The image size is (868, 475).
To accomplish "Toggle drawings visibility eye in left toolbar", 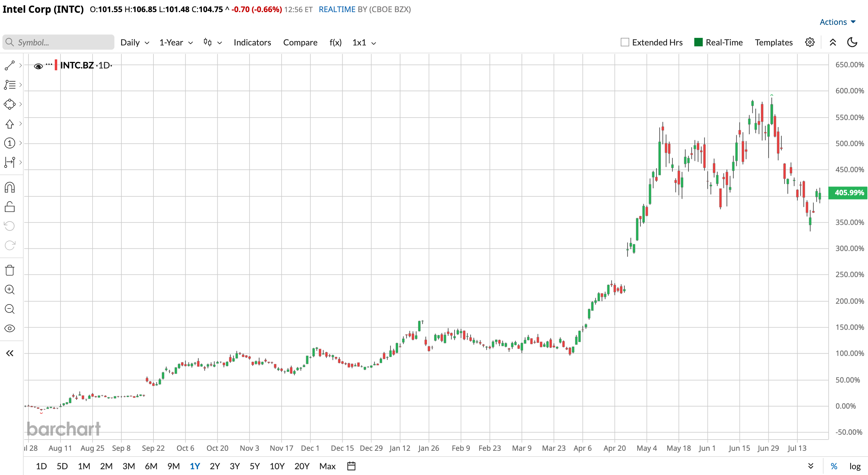I will (10, 329).
